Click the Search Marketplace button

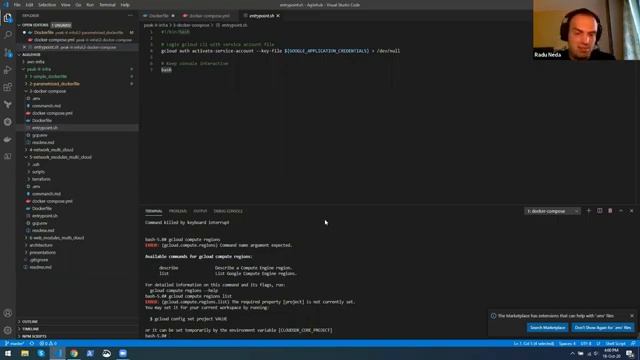click(x=547, y=327)
